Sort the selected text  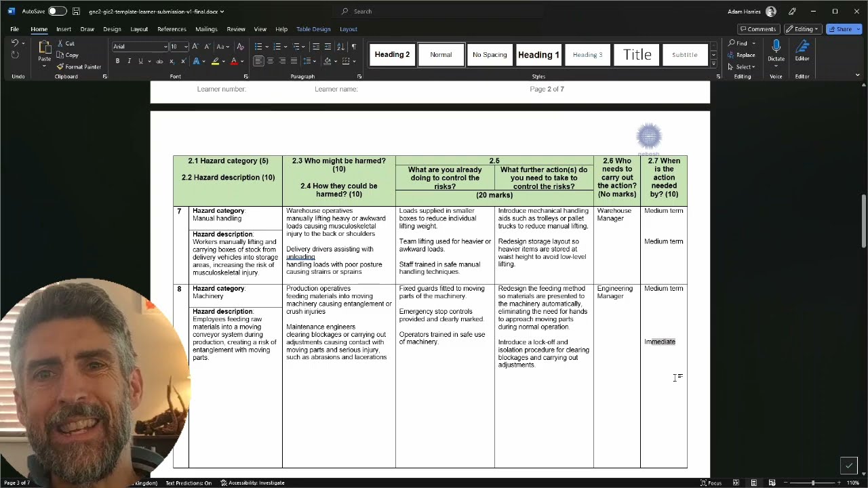pos(341,47)
